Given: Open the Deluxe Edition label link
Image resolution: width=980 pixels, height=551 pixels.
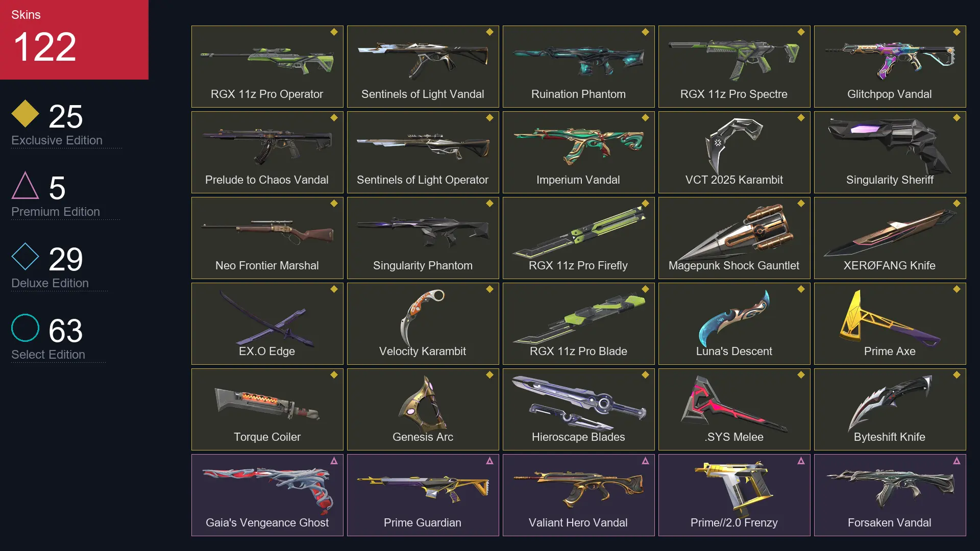Looking at the screenshot, I should click(x=50, y=283).
